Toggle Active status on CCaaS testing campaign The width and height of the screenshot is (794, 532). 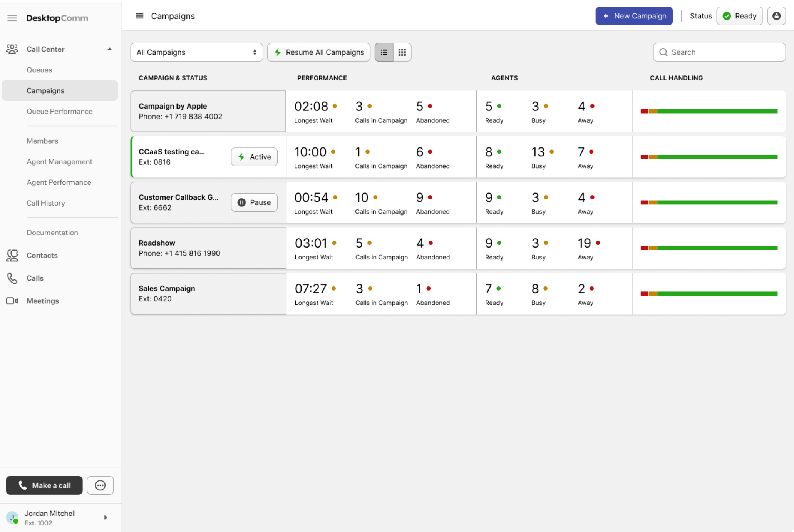pos(254,157)
